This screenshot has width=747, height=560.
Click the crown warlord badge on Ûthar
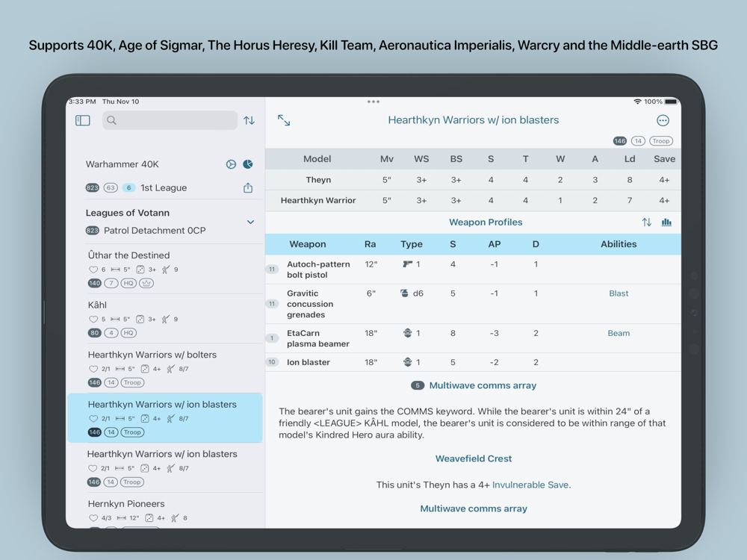click(x=146, y=283)
